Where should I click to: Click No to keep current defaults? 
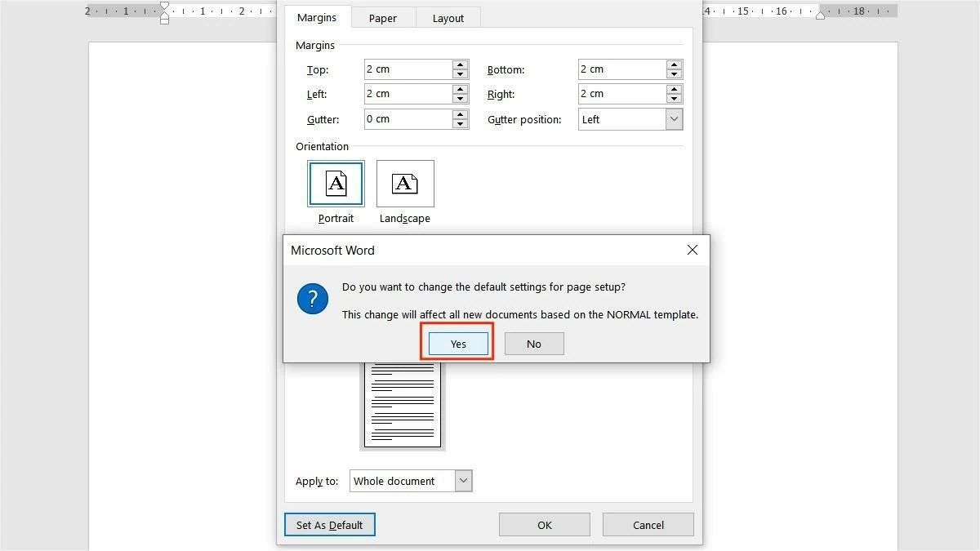(x=533, y=343)
